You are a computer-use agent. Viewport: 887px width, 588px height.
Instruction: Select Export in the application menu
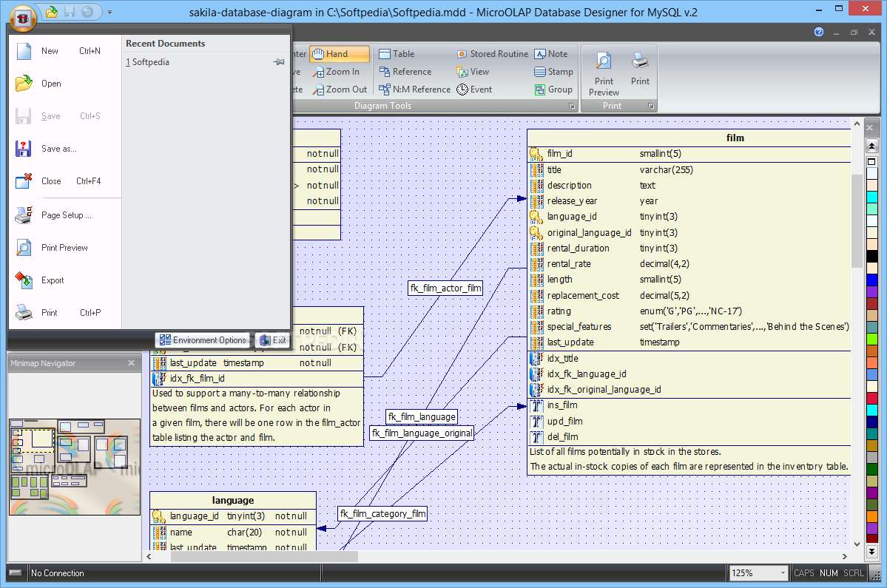(x=52, y=280)
